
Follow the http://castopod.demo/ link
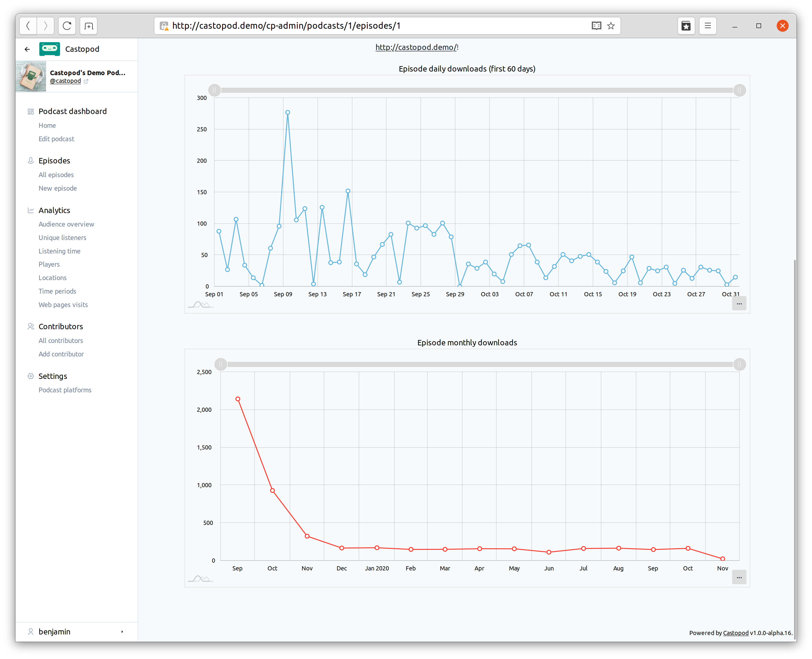pyautogui.click(x=416, y=47)
